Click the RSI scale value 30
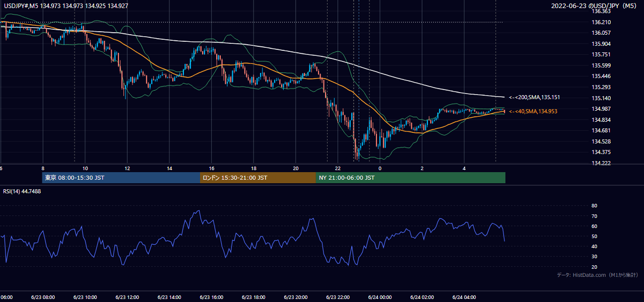The height and width of the screenshot is (302, 644). (594, 257)
